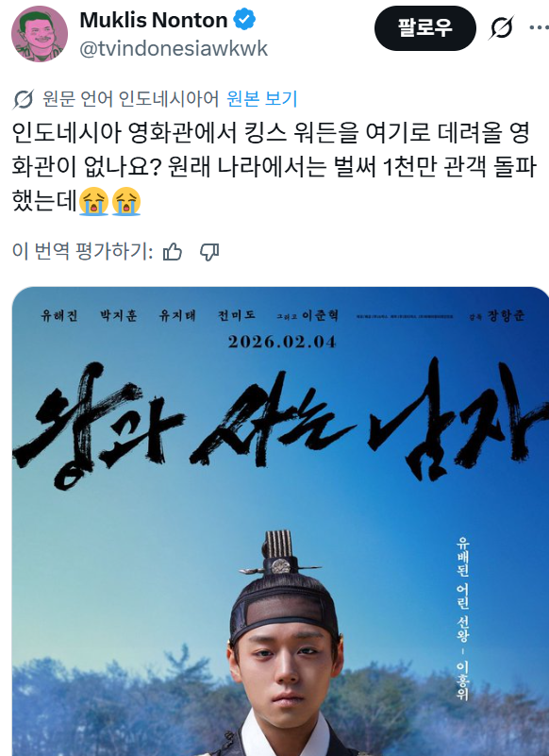
Task: Click the second crying emoji
Action: (x=126, y=201)
